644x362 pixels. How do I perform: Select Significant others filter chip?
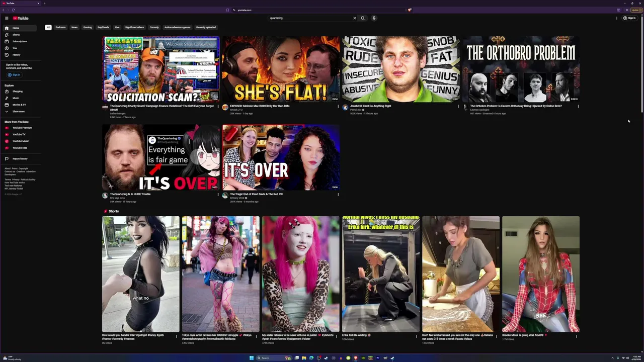pos(134,27)
